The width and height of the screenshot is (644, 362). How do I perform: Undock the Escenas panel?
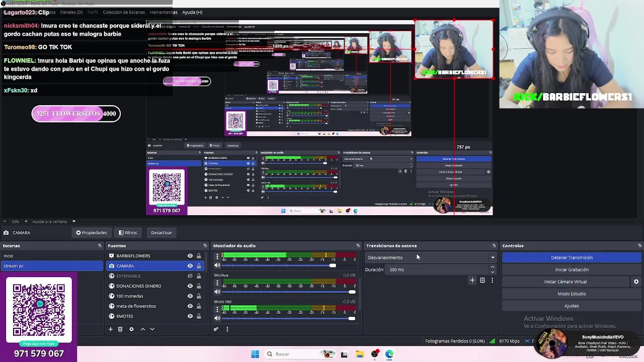100,246
